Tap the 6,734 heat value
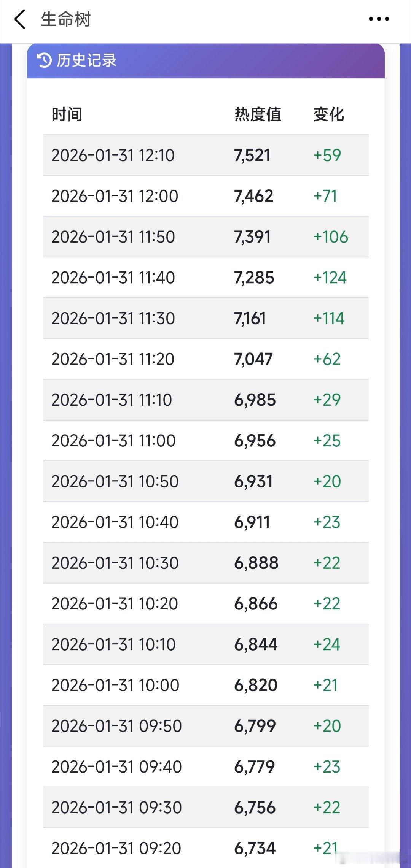This screenshot has width=411, height=868. click(x=255, y=848)
